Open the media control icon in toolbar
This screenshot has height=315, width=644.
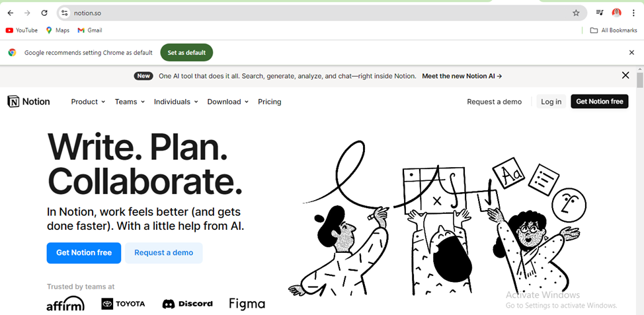point(600,13)
